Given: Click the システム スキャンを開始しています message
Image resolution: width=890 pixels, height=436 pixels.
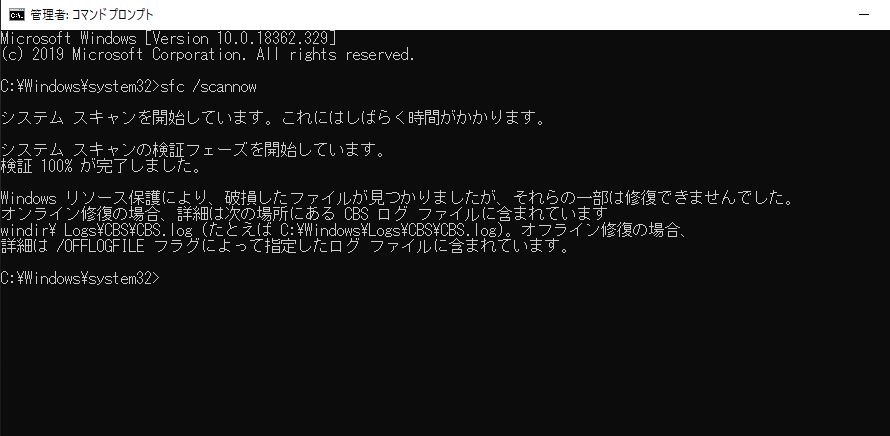Looking at the screenshot, I should click(272, 118).
